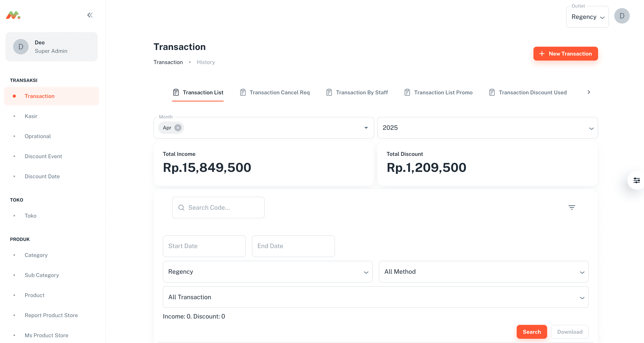This screenshot has height=343, width=644.
Task: Remove the Apr month chip via its x icon
Action: (x=178, y=128)
